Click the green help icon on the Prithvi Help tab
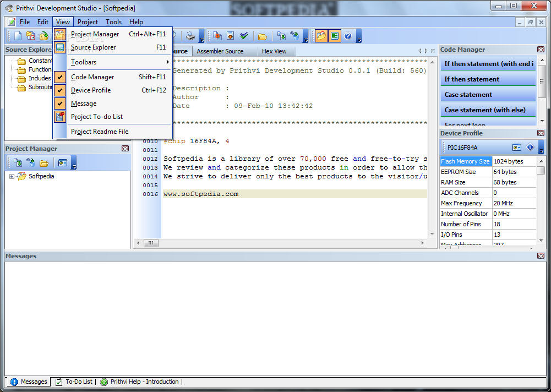The image size is (551, 392). (104, 382)
